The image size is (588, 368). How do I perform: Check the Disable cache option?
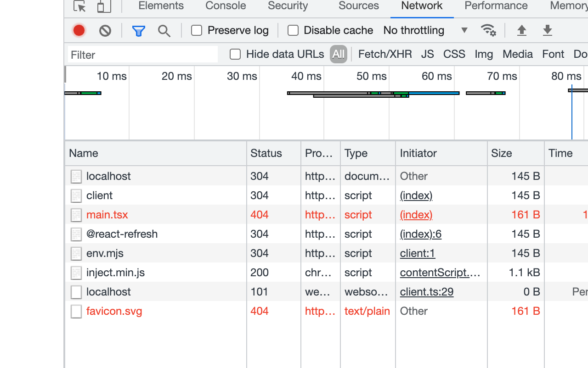tap(293, 31)
